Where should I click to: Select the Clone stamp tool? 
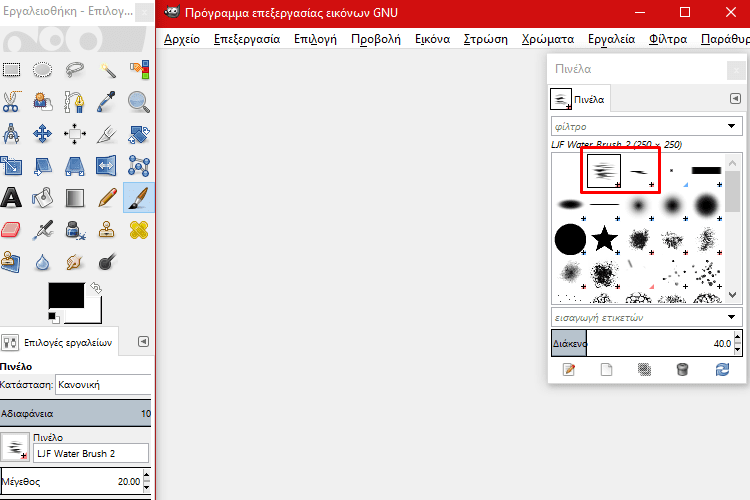(x=106, y=230)
